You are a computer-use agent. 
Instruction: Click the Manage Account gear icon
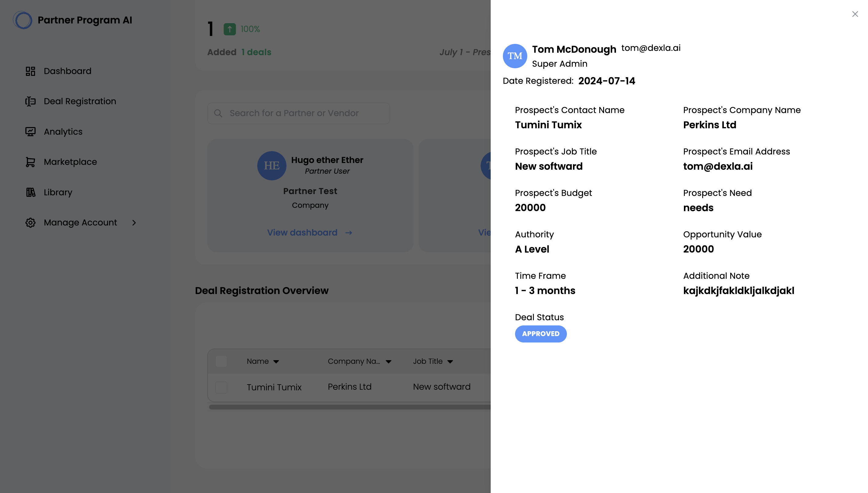point(30,222)
